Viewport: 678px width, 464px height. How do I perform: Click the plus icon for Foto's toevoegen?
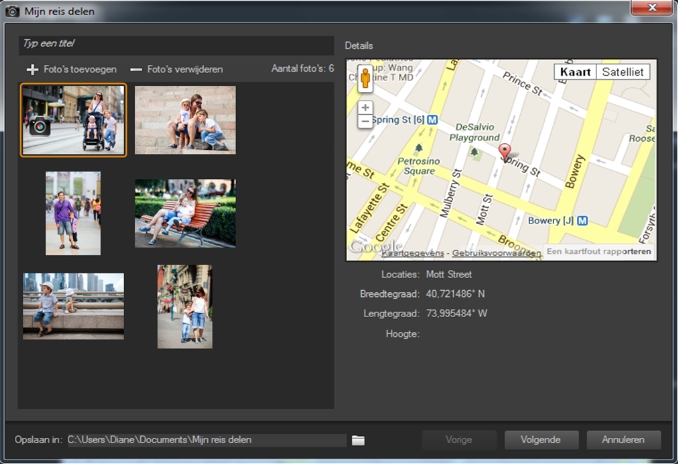(x=33, y=70)
